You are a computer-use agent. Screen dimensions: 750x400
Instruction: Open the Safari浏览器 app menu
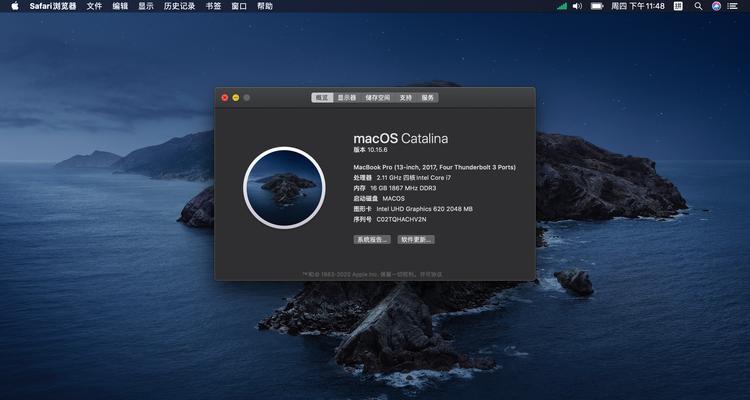[53, 6]
